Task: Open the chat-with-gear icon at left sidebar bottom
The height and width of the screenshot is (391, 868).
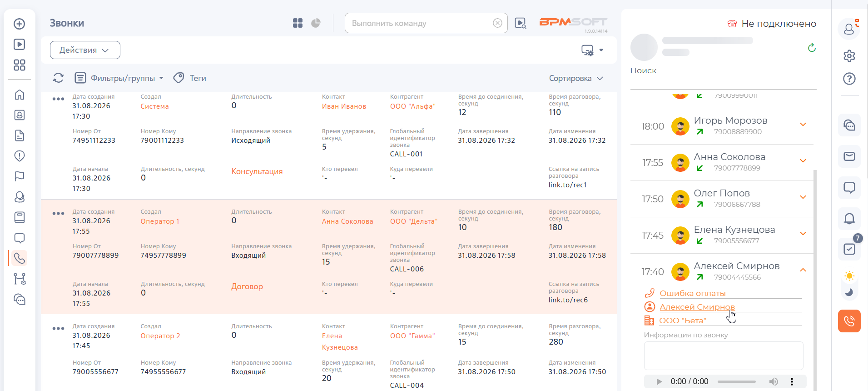Action: pos(20,299)
